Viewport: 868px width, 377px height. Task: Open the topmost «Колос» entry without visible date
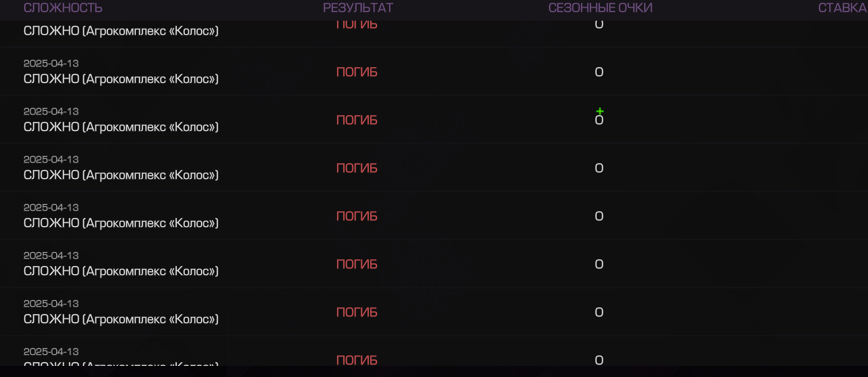tap(121, 30)
